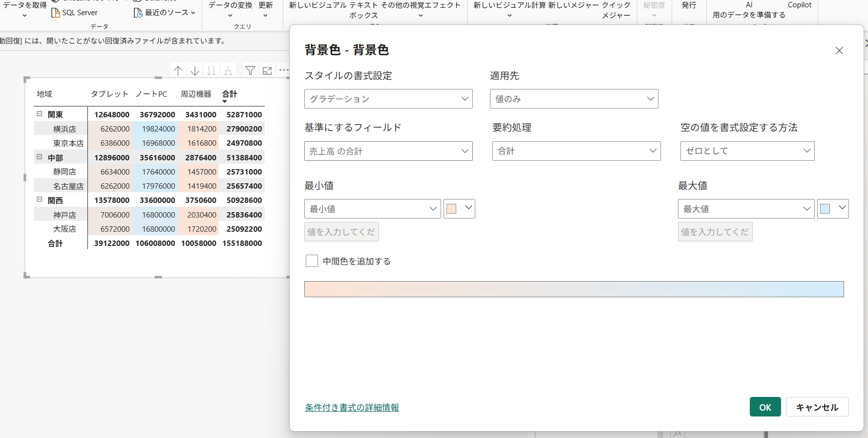Screen dimensions: 868x438
Task: Pick the maximum value color swatch
Action: [833, 209]
